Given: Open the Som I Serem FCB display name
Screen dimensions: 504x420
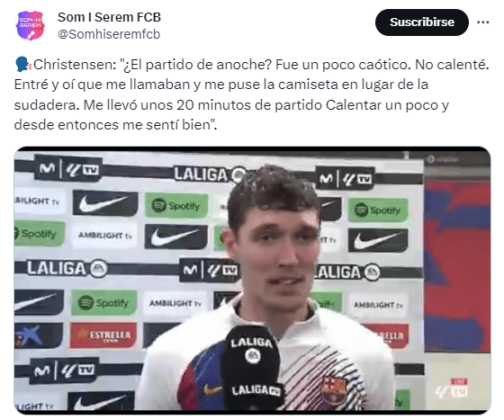Looking at the screenshot, I should [x=109, y=17].
